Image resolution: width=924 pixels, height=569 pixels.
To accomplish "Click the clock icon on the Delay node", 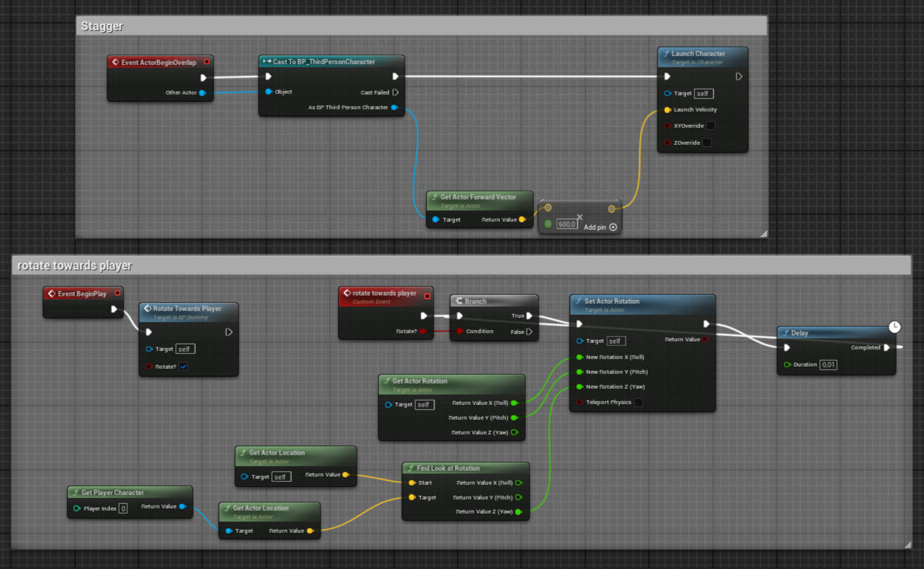I will click(x=894, y=326).
